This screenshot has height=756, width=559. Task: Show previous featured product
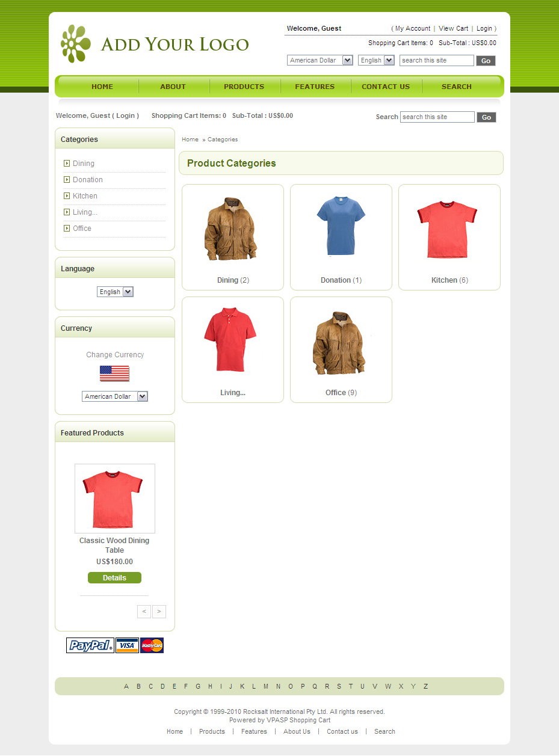[144, 612]
